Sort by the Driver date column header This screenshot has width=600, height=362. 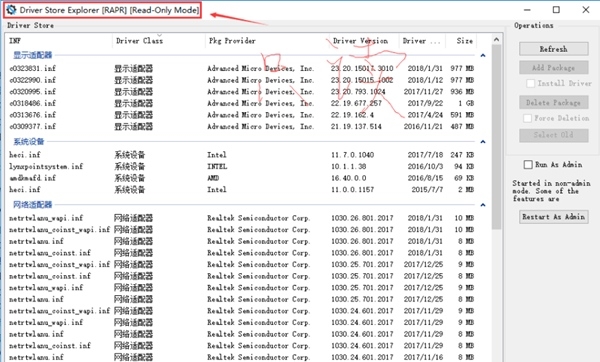[x=422, y=41]
